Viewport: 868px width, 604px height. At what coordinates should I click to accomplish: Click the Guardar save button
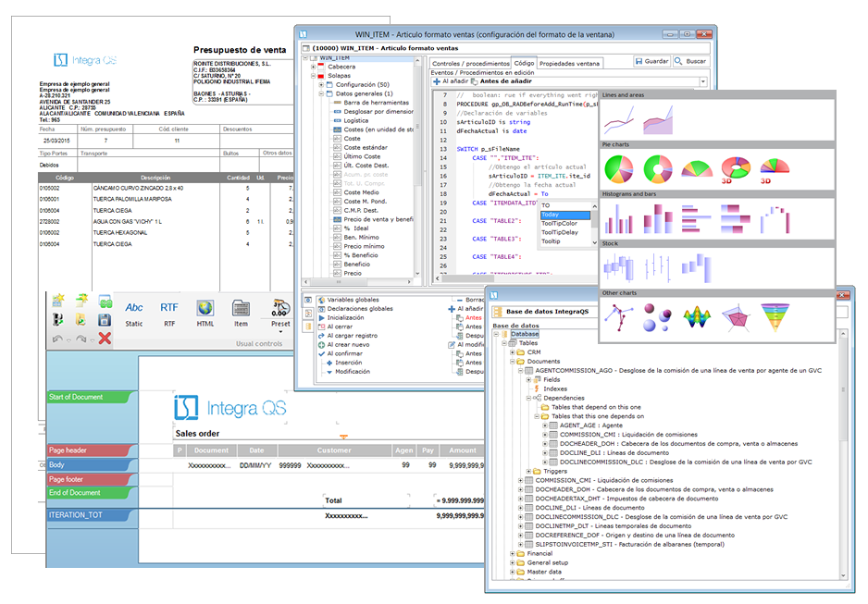tap(651, 61)
